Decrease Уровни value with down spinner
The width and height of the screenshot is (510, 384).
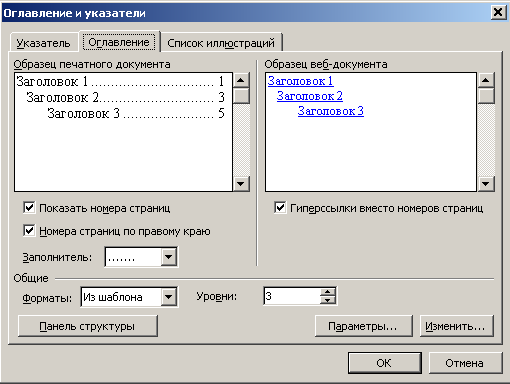pyautogui.click(x=327, y=300)
